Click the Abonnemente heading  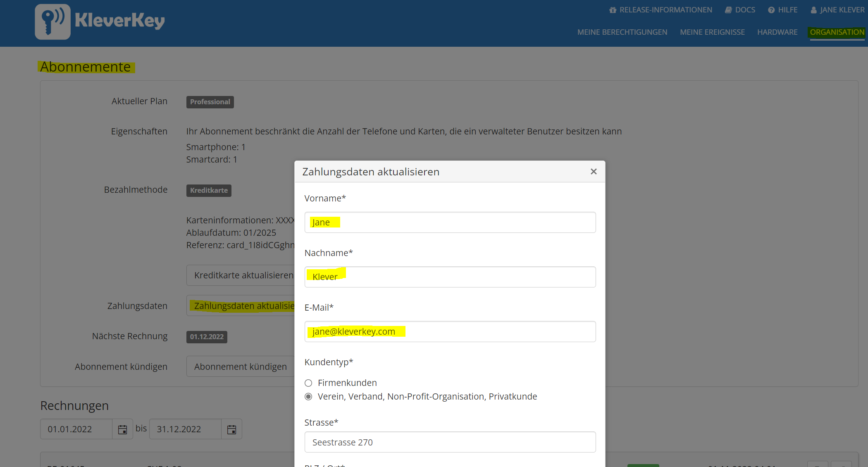click(86, 67)
